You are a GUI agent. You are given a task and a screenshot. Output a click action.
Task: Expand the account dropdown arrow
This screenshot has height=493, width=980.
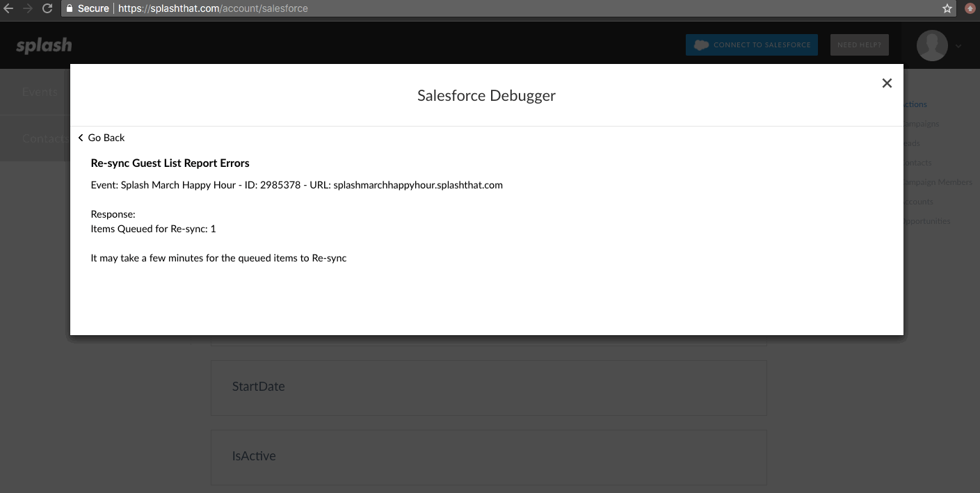click(x=958, y=46)
